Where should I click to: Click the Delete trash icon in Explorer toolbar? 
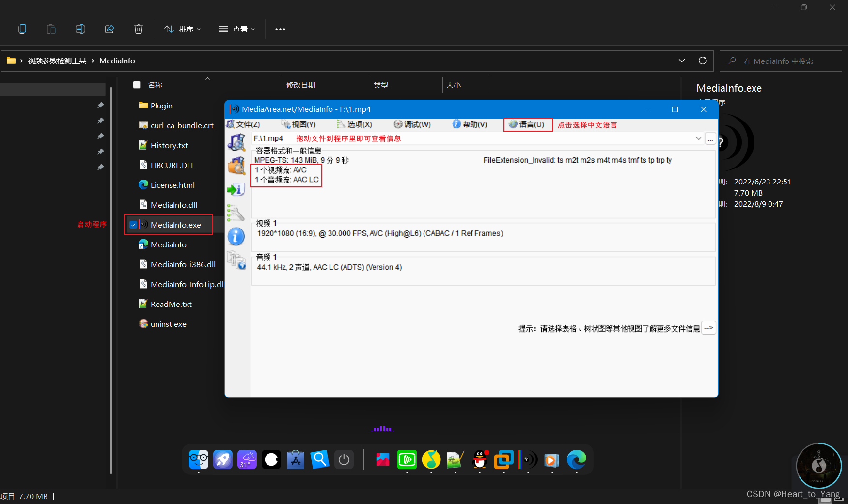coord(139,30)
